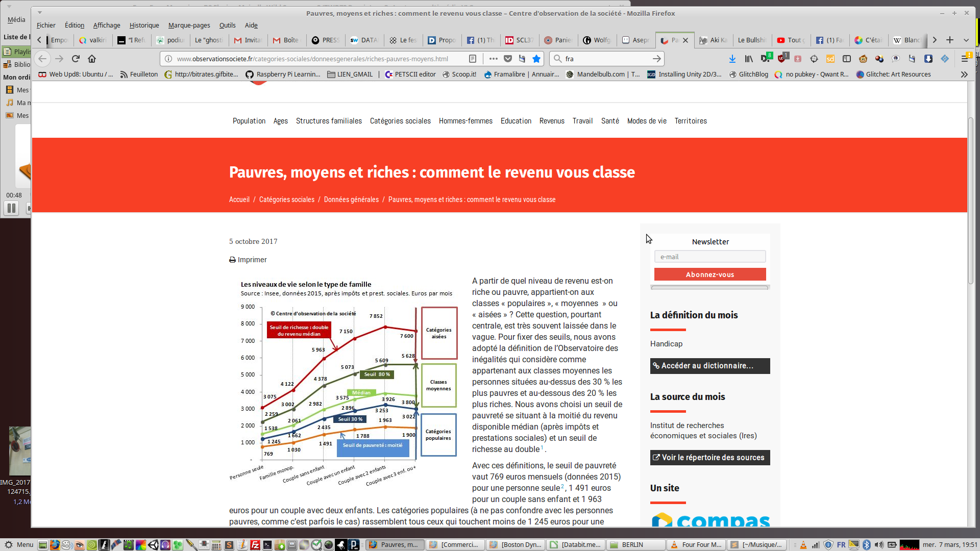Open the Marque-pages menu

(x=189, y=25)
